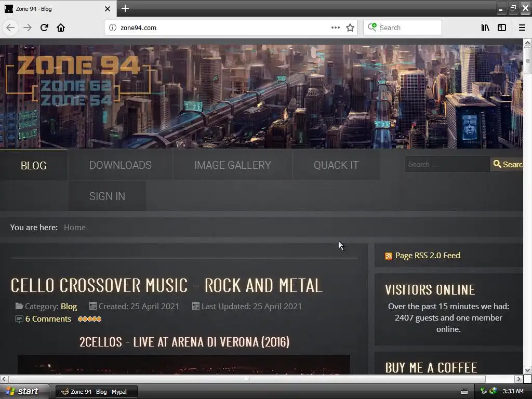532x399 pixels.
Task: Open the IMAGE GALLERY navigation item
Action: click(x=233, y=165)
